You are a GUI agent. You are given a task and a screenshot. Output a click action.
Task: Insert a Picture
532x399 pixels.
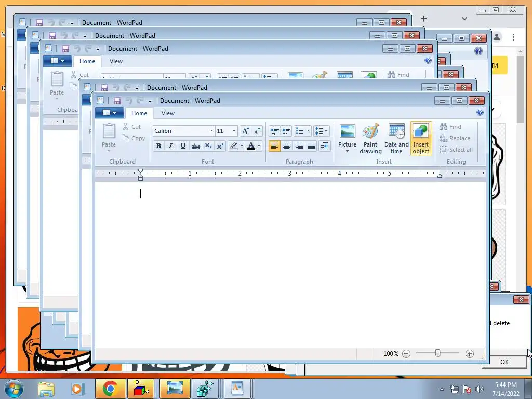(x=347, y=135)
